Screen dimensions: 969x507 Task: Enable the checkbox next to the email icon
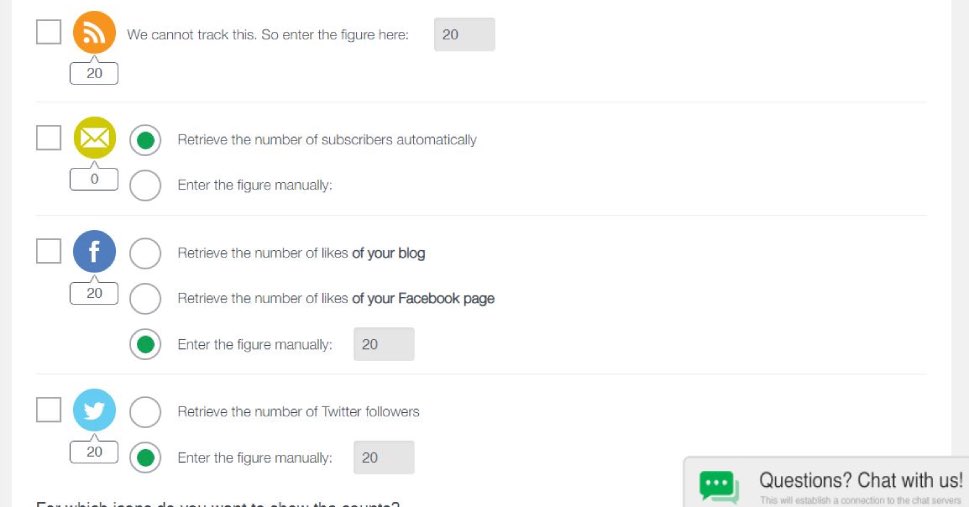(x=48, y=138)
